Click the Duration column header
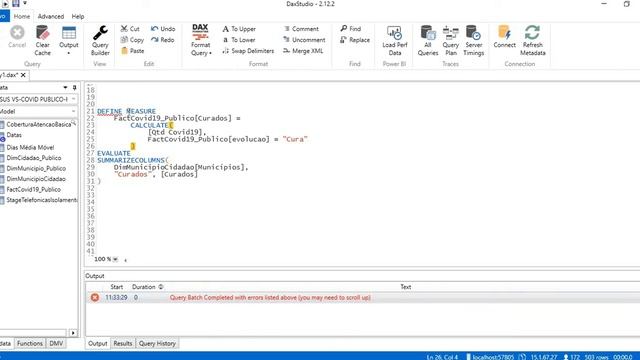 [144, 287]
